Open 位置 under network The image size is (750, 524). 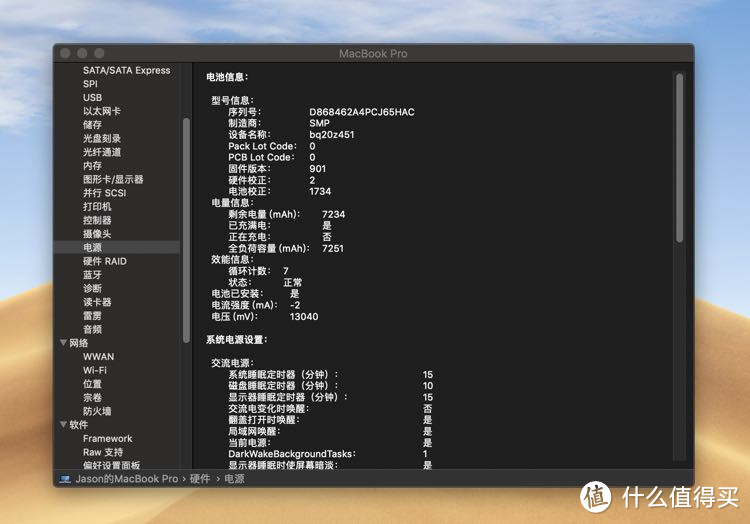pyautogui.click(x=92, y=384)
